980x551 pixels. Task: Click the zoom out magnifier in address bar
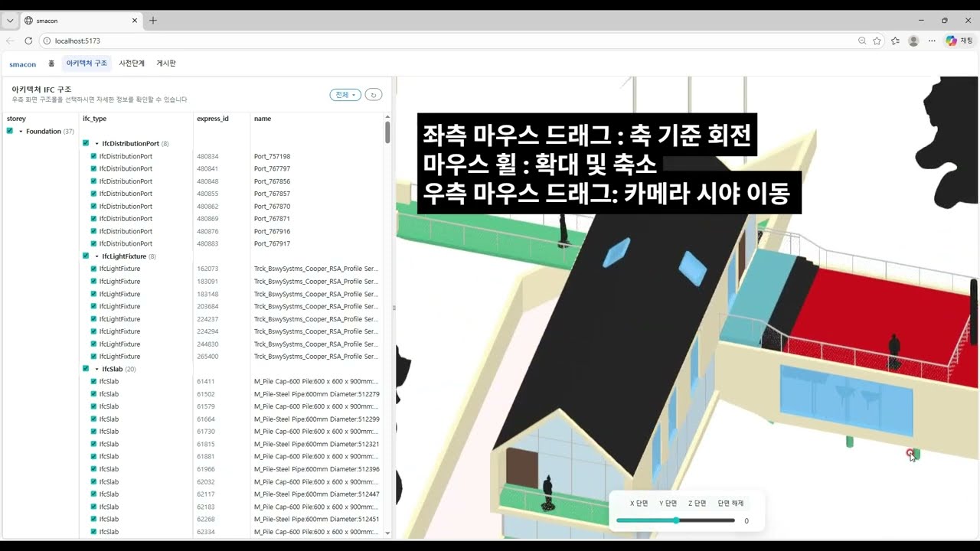pos(862,41)
